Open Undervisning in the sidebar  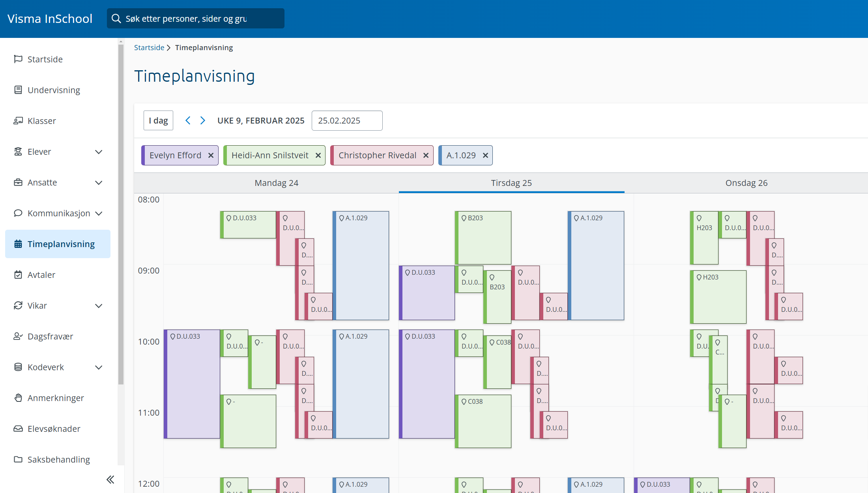point(54,90)
